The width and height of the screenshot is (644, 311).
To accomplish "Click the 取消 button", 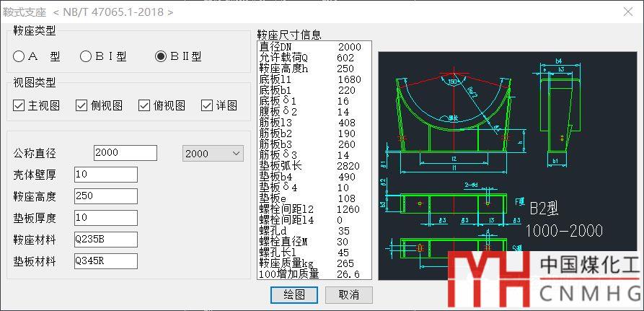I will click(349, 294).
